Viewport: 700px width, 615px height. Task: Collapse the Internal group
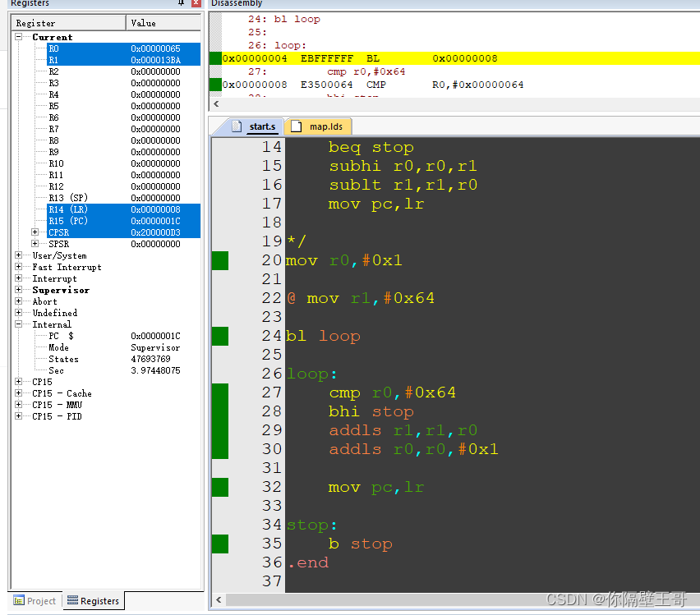[18, 324]
